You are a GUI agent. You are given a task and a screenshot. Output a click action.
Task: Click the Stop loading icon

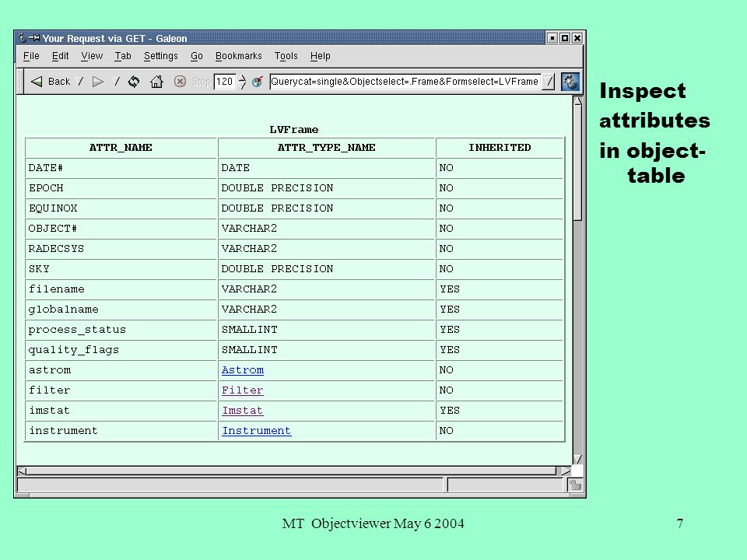(x=180, y=82)
